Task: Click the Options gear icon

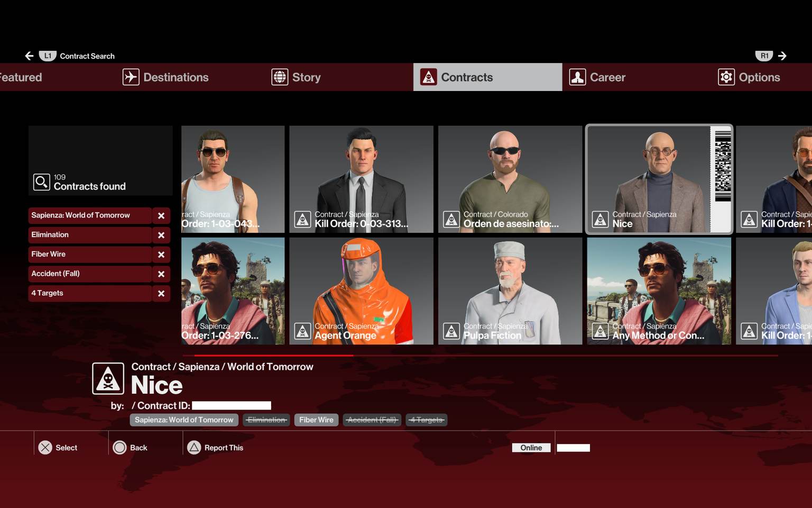Action: [x=726, y=77]
